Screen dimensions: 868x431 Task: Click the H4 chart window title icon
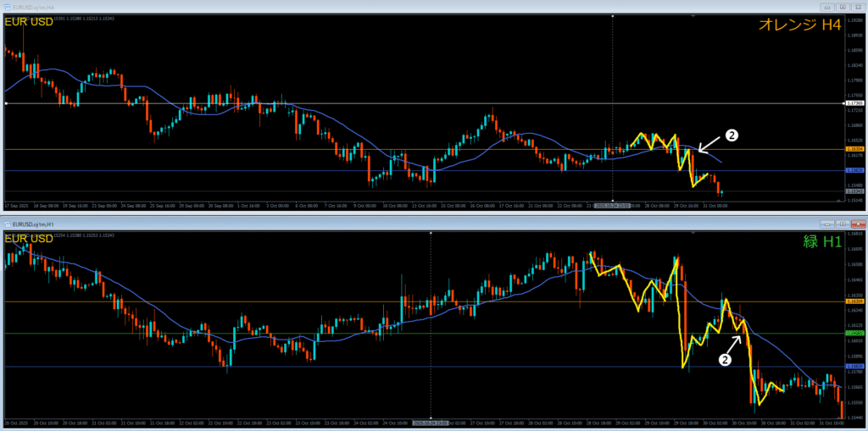[7, 5]
